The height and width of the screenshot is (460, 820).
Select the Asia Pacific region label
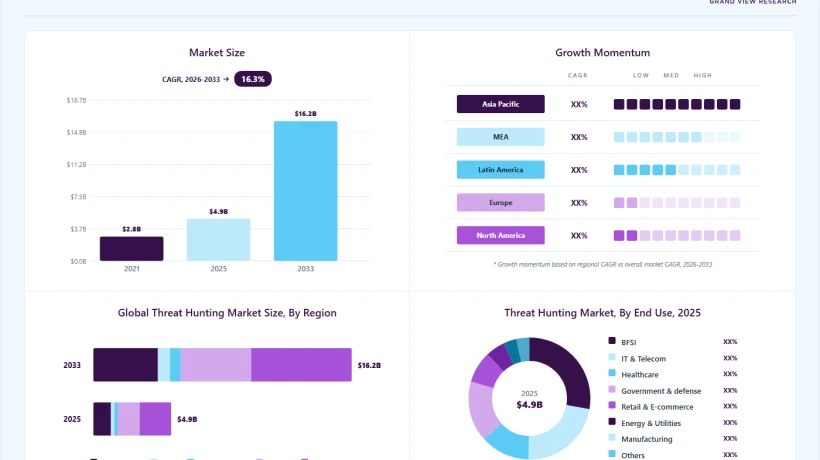[x=500, y=104]
